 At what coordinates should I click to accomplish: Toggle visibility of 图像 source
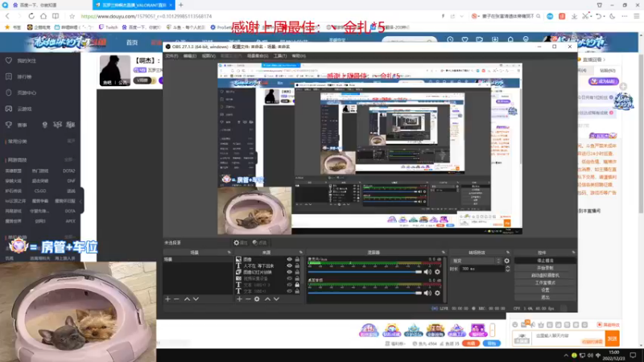[x=289, y=259]
